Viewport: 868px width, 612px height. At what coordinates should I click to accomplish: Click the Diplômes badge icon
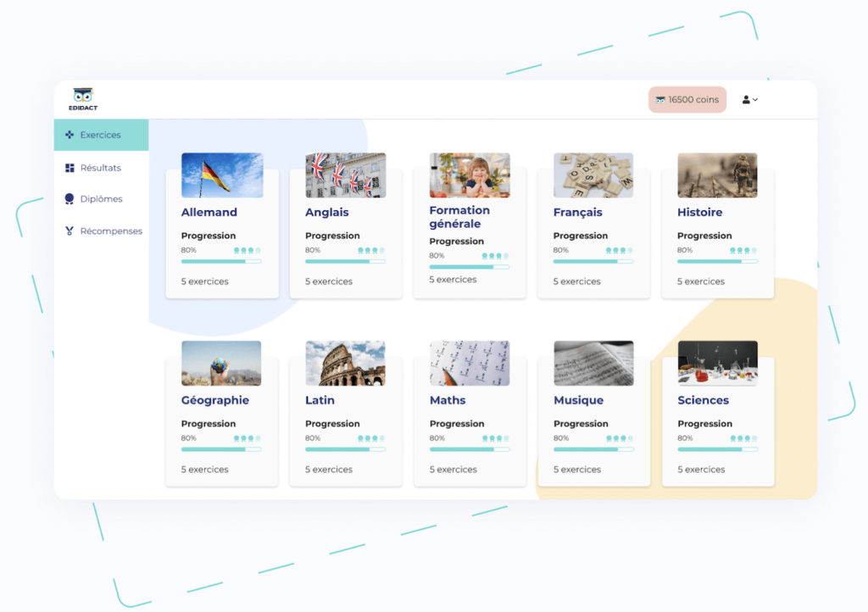click(70, 199)
